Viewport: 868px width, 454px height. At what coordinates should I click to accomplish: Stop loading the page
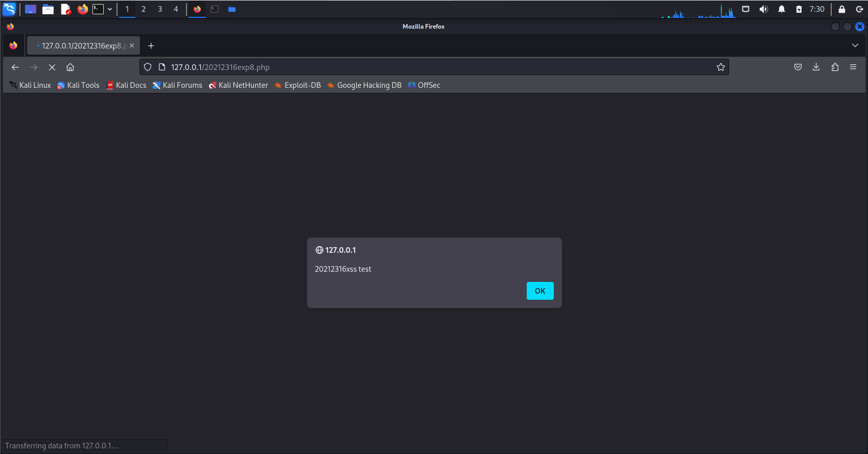(52, 67)
